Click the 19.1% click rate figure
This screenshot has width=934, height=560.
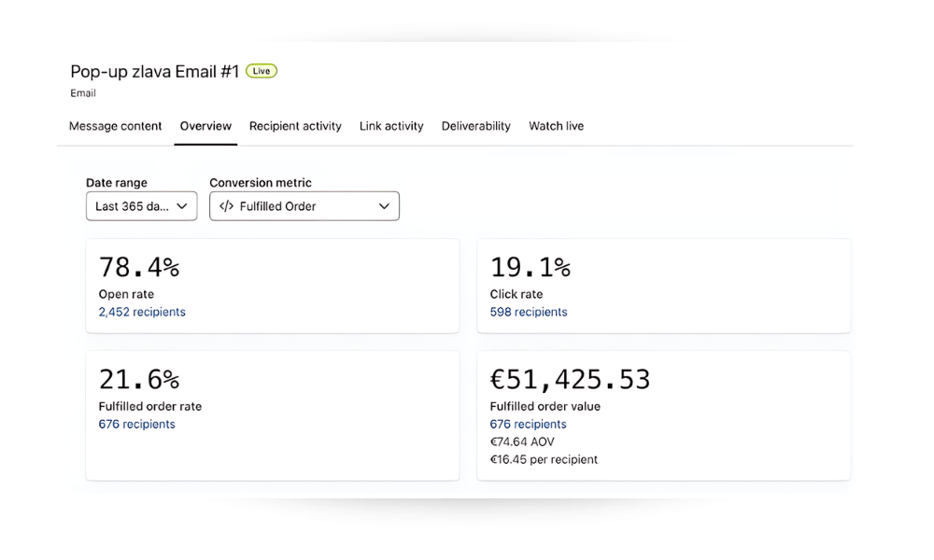tap(530, 268)
